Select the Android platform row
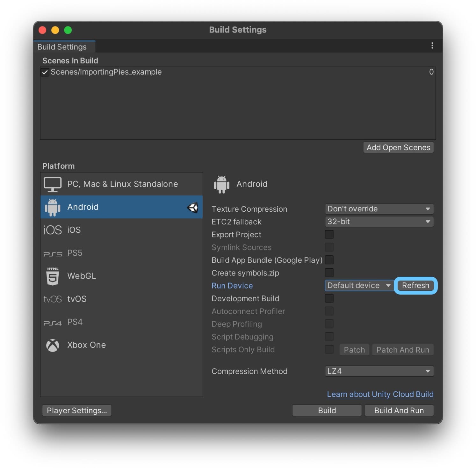 coord(121,207)
